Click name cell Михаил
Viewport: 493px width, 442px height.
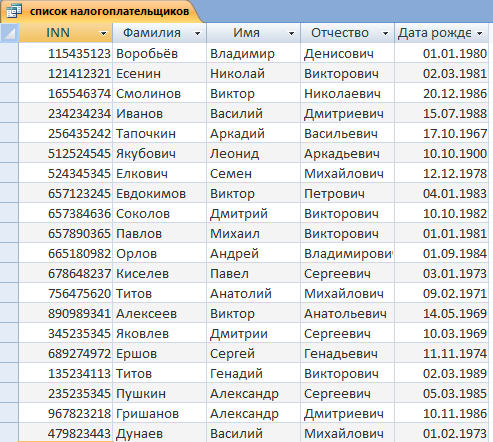coord(254,233)
